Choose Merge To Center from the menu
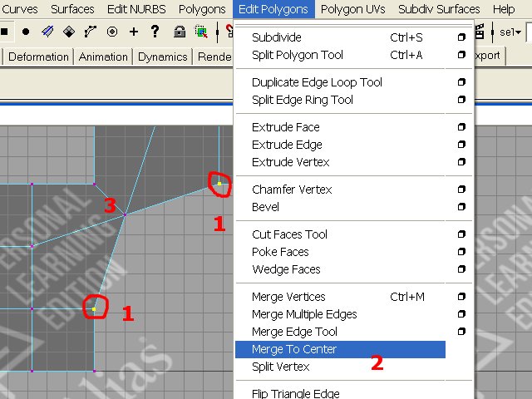 pos(294,349)
